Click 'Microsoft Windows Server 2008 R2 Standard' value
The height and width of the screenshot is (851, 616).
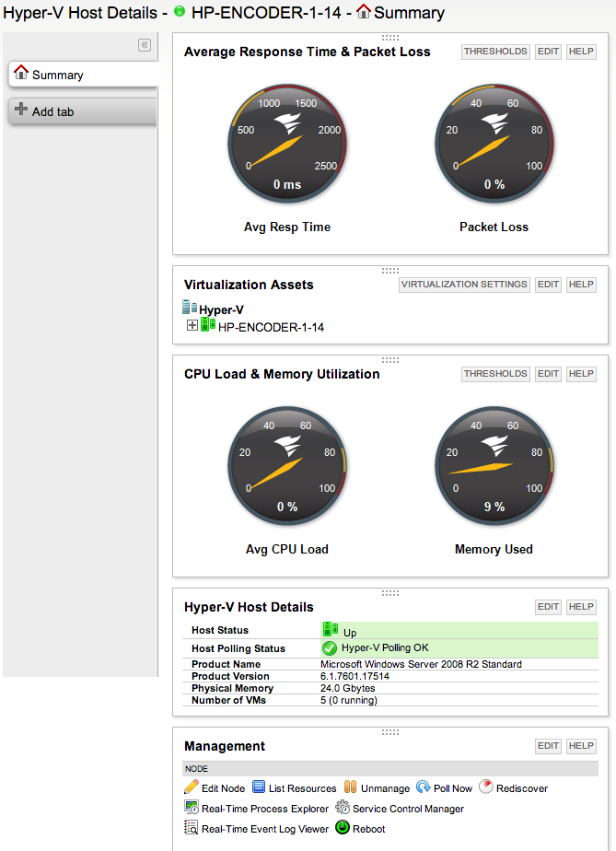pyautogui.click(x=421, y=664)
